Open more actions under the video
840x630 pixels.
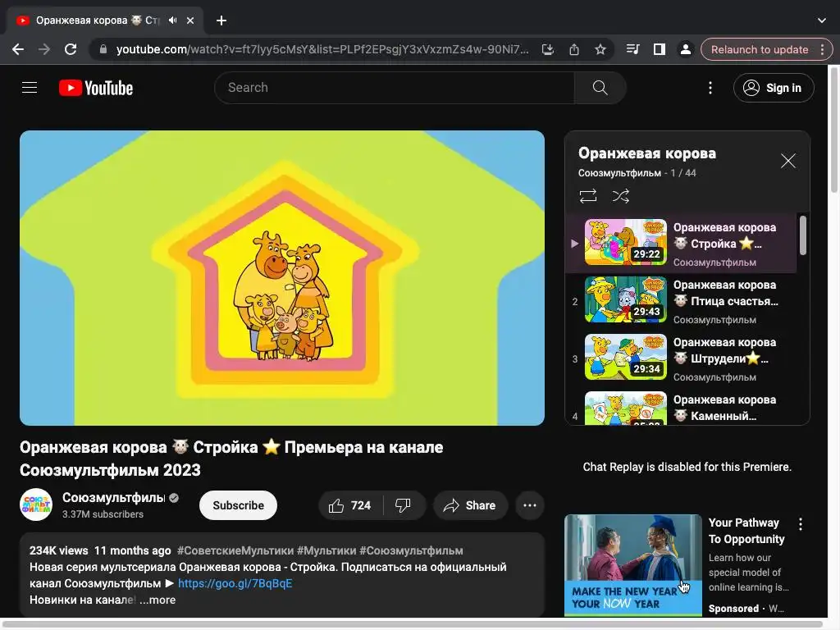pyautogui.click(x=530, y=505)
